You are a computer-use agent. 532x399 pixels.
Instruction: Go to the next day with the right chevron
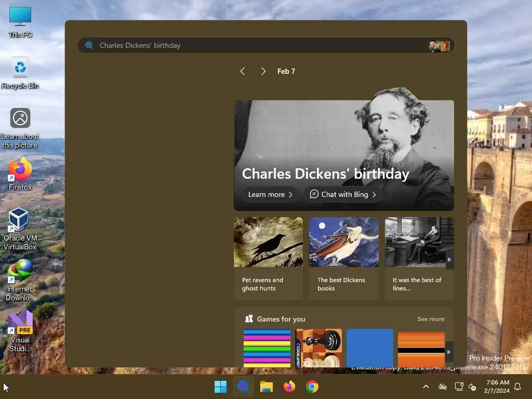coord(263,71)
